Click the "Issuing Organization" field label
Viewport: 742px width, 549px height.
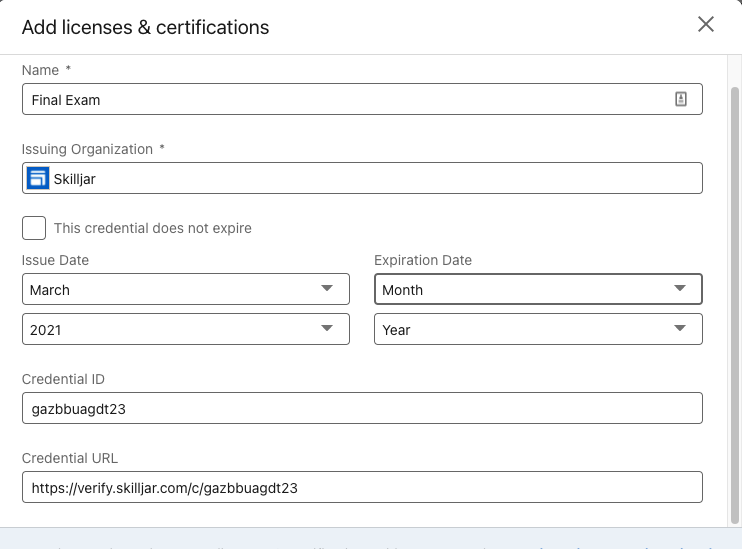pyautogui.click(x=87, y=149)
